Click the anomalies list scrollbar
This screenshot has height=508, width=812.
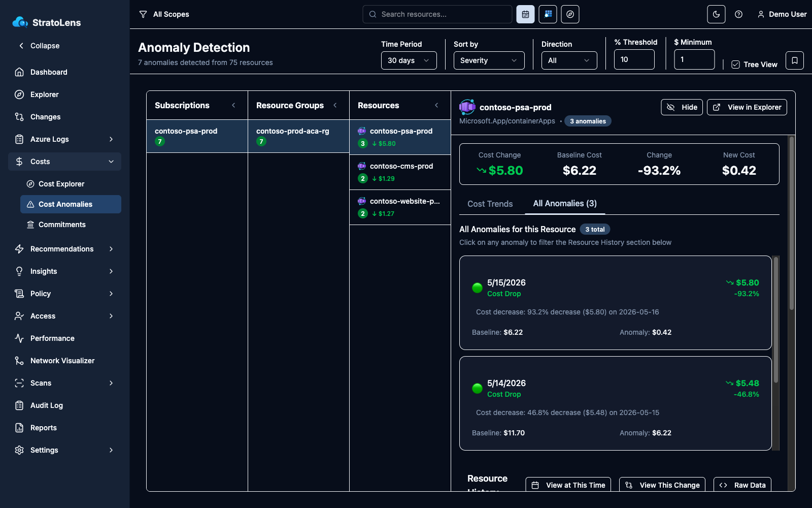coord(775,320)
